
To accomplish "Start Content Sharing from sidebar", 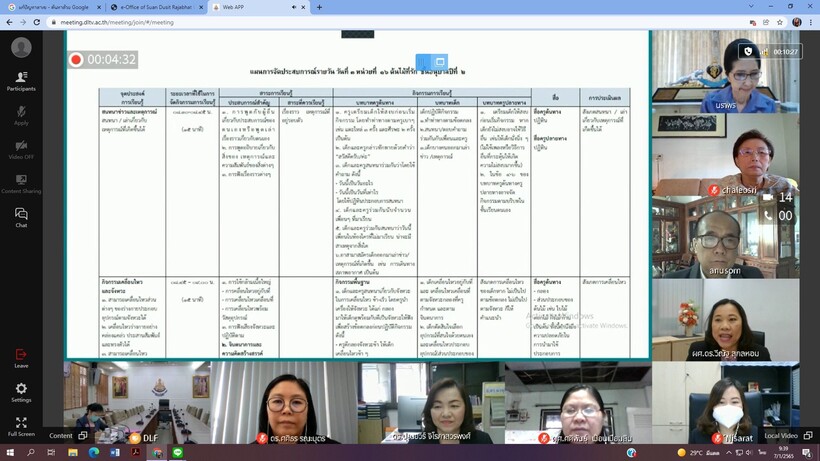I will [x=21, y=183].
